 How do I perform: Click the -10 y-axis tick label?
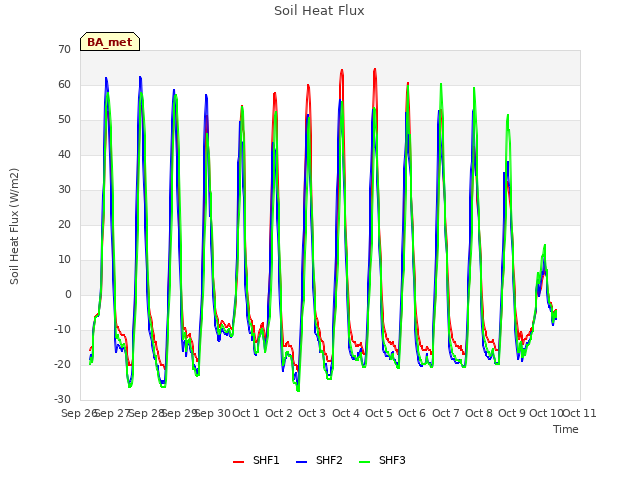click(62, 329)
